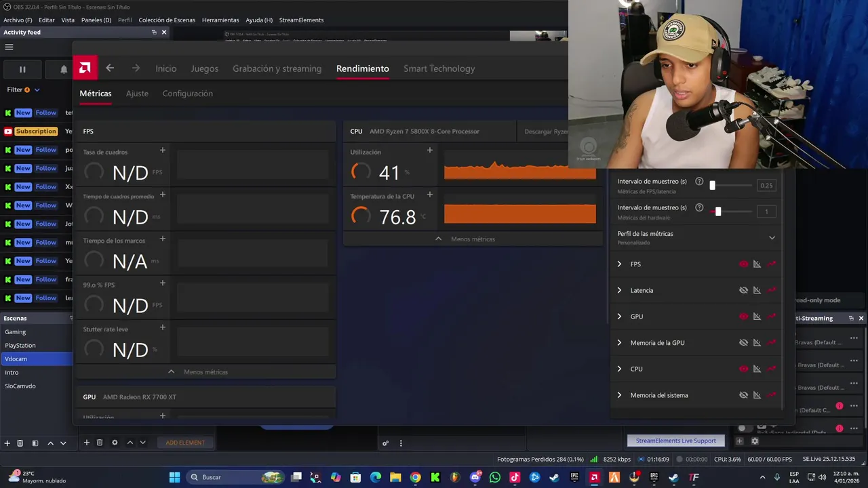The image size is (868, 488).
Task: Open the OBS Herramientas menu
Action: click(x=220, y=20)
